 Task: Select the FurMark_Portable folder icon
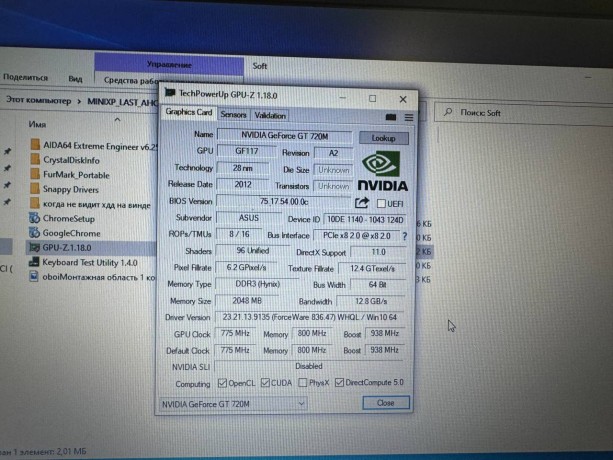pyautogui.click(x=35, y=174)
